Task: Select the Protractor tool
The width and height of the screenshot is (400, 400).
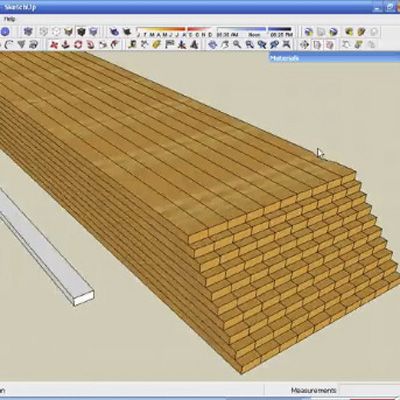Action: (x=157, y=44)
